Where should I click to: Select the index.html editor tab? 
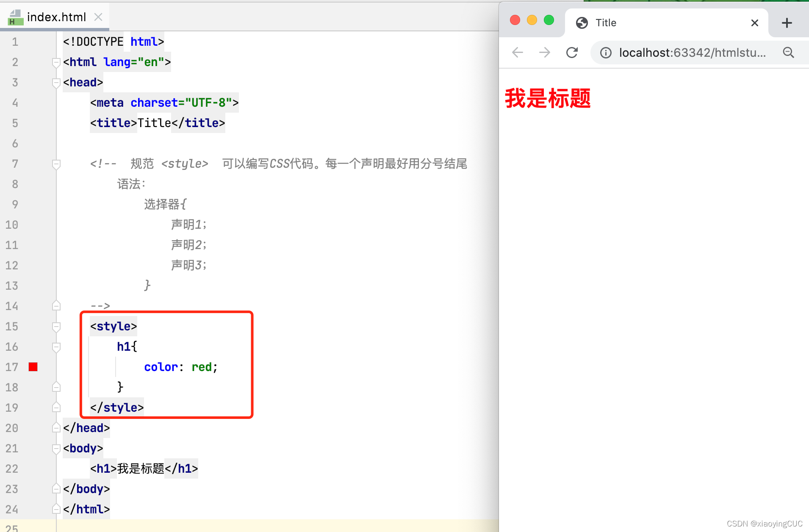[55, 17]
